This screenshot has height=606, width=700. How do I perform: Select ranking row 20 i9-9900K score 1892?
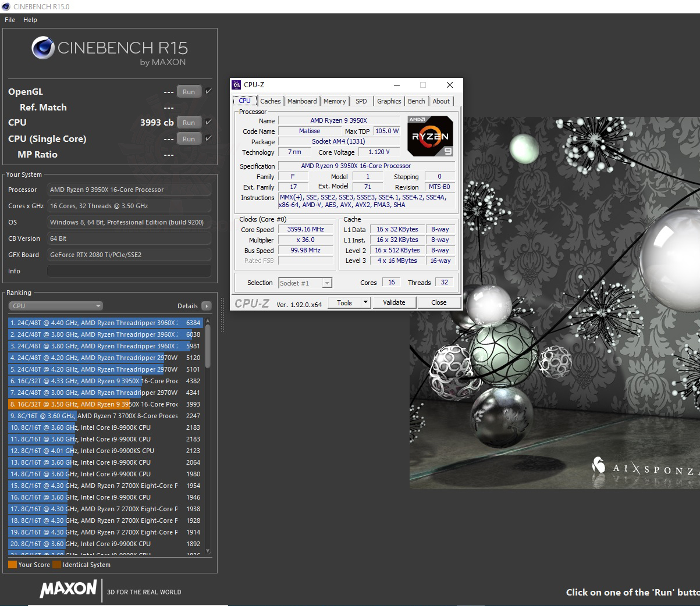[x=105, y=544]
